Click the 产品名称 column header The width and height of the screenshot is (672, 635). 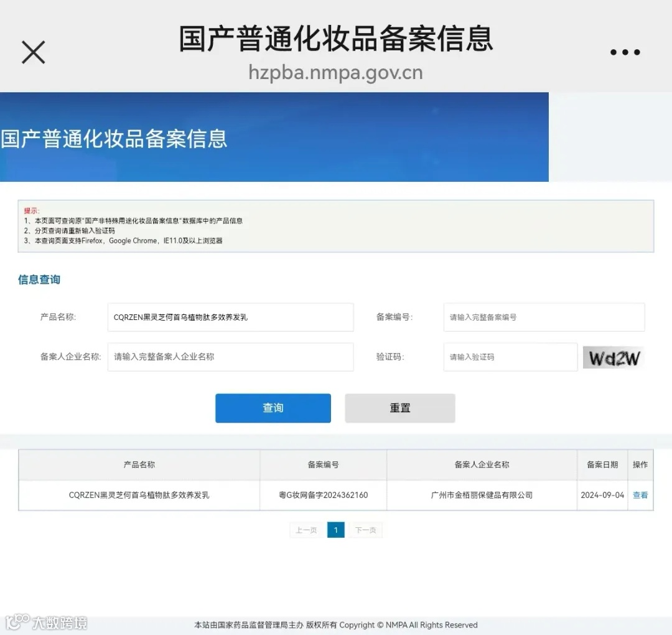pyautogui.click(x=139, y=465)
